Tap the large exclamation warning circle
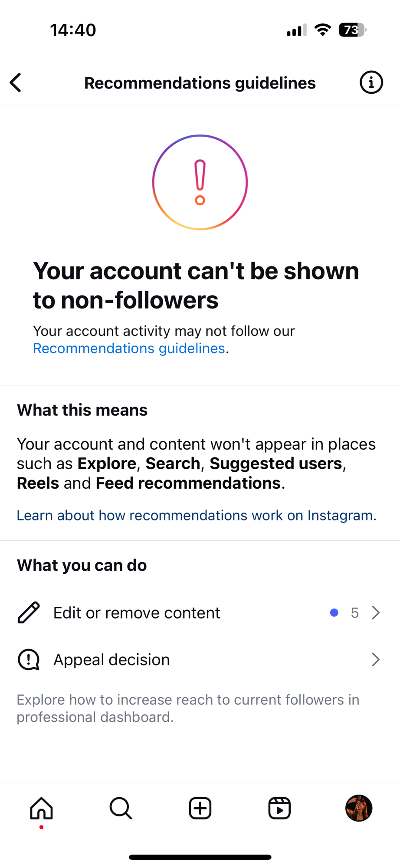Image resolution: width=400 pixels, height=868 pixels. pos(200,182)
